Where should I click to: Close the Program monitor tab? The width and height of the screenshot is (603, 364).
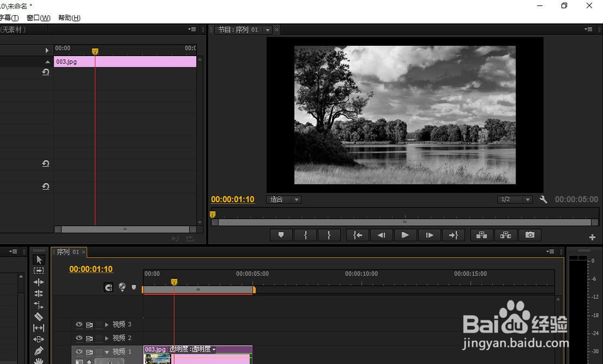tap(277, 30)
